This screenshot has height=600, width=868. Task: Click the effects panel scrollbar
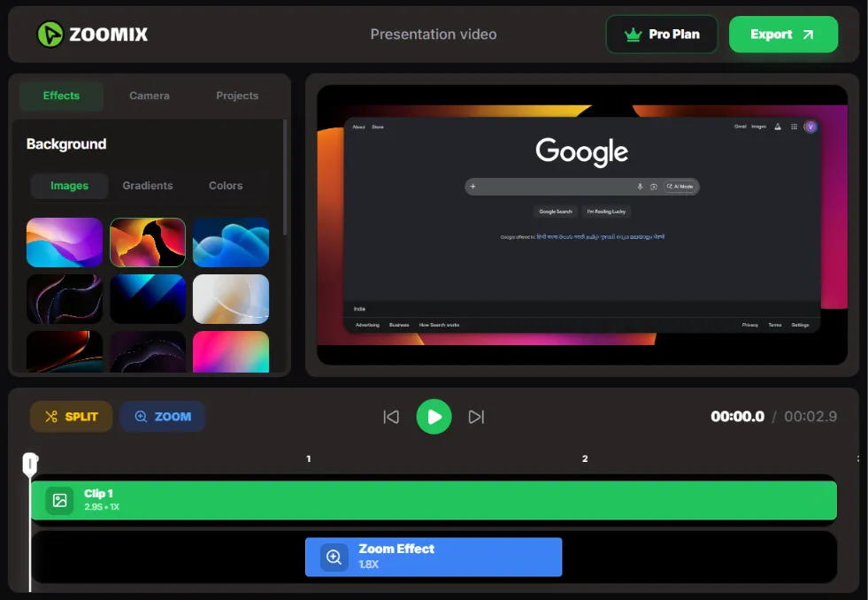pyautogui.click(x=285, y=178)
